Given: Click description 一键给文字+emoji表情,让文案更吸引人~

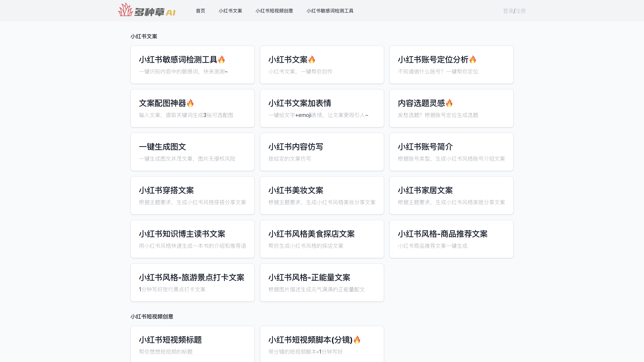Looking at the screenshot, I should 318,115.
